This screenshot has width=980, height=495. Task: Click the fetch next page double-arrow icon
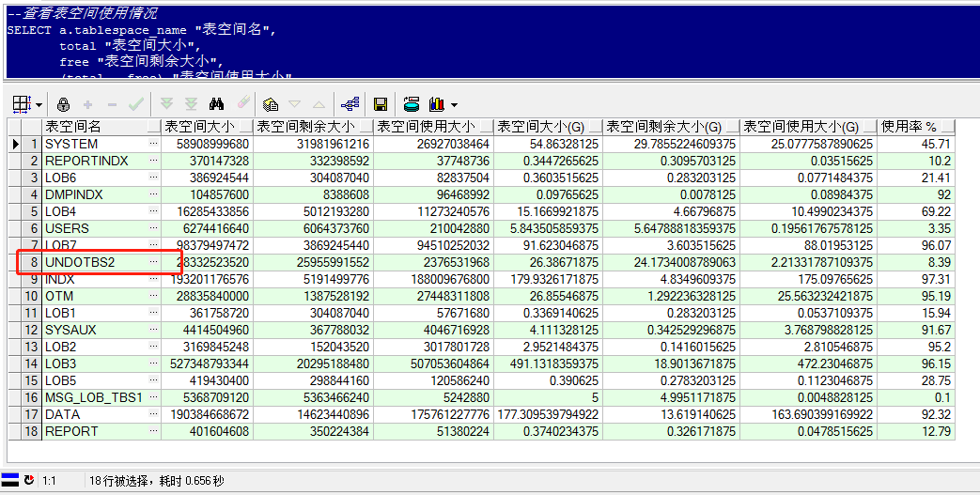(166, 104)
